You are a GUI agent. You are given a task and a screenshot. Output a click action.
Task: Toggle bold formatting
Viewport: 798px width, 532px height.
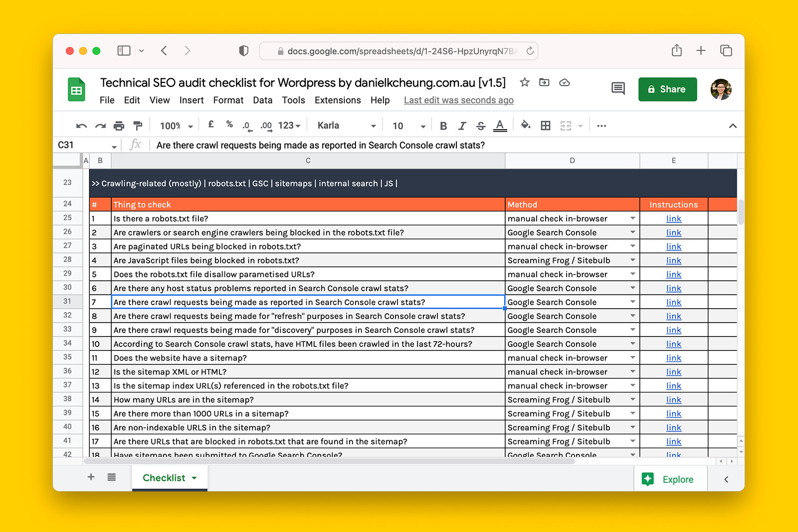click(443, 126)
